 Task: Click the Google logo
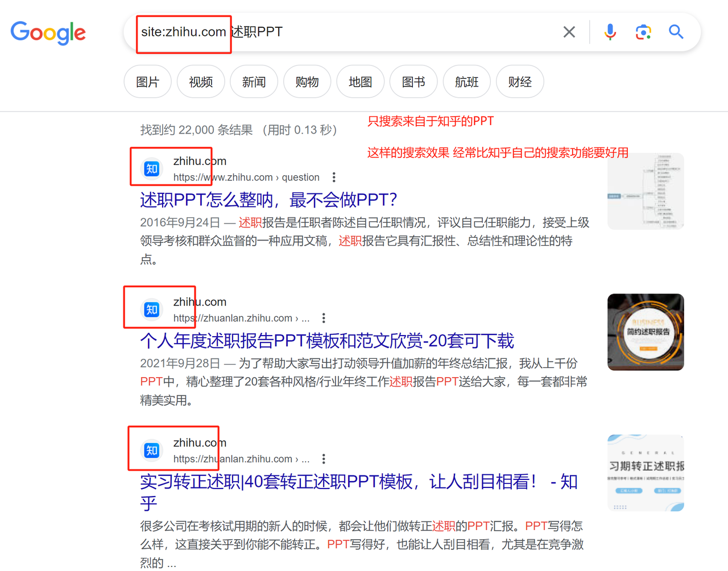[48, 33]
